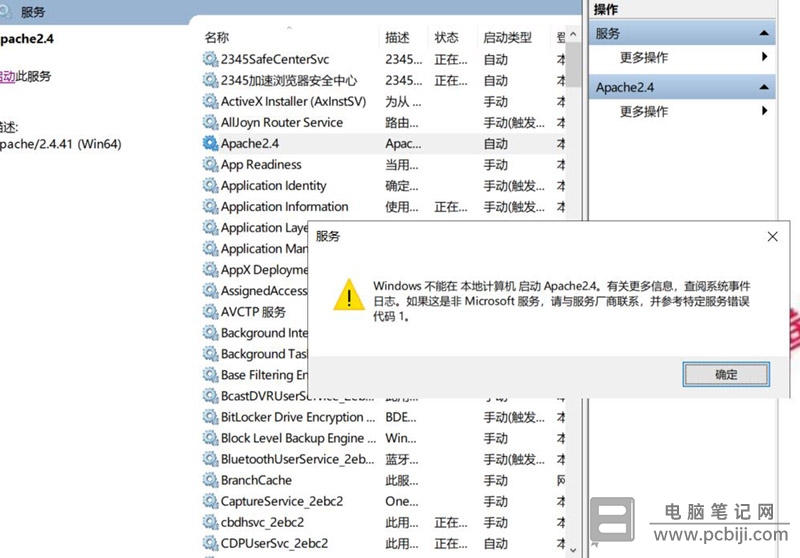The image size is (800, 558).
Task: Click the Background Tasks service gear icon
Action: click(210, 353)
